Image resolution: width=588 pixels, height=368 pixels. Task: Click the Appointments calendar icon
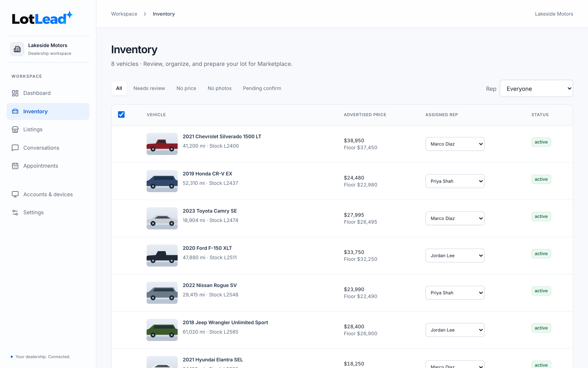point(15,166)
